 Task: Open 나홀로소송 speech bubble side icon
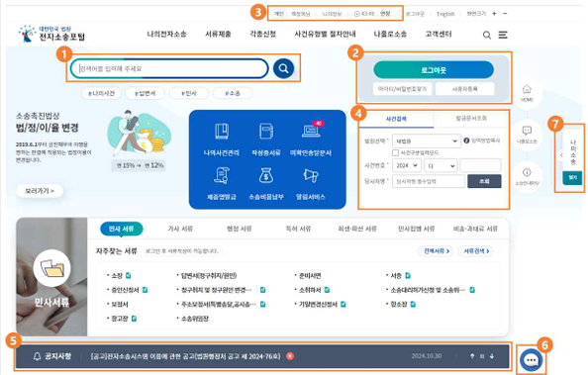pyautogui.click(x=527, y=131)
